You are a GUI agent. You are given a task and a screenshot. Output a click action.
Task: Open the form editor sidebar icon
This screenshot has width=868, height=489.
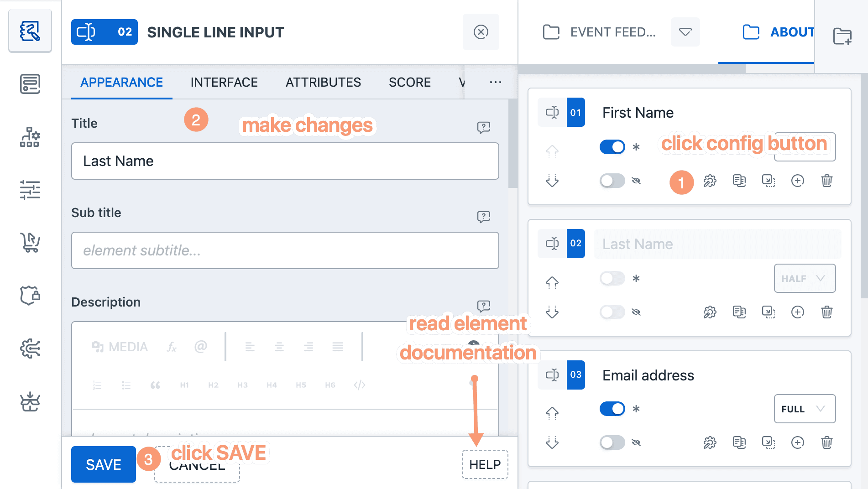30,31
